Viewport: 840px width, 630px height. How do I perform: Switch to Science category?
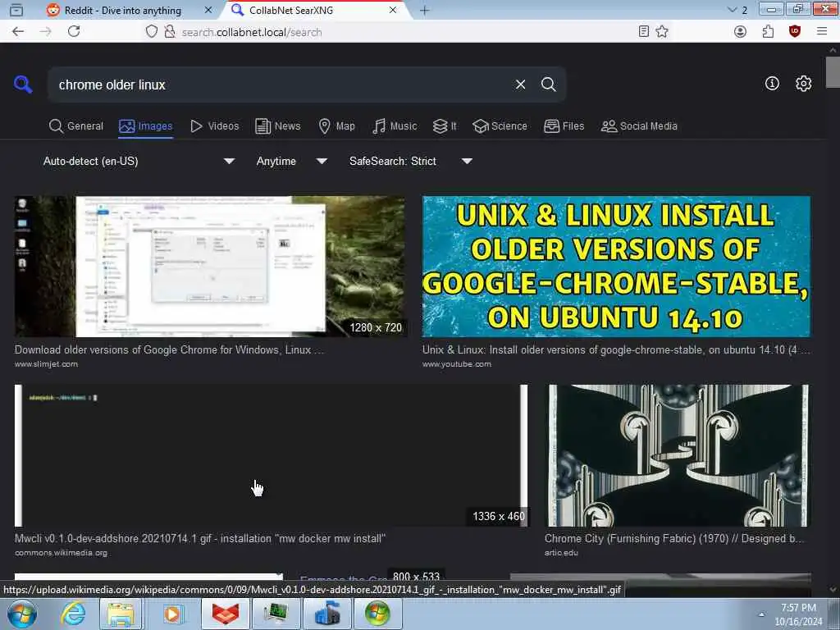500,126
